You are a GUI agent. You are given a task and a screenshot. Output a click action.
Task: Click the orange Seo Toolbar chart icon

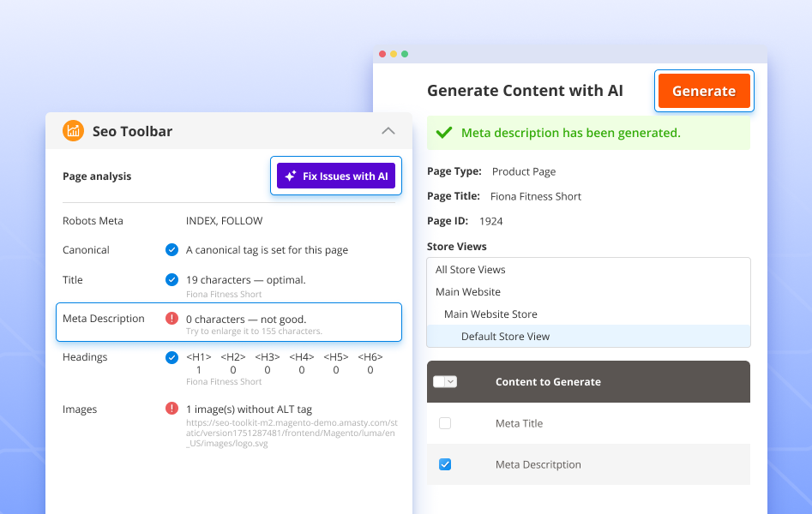73,130
